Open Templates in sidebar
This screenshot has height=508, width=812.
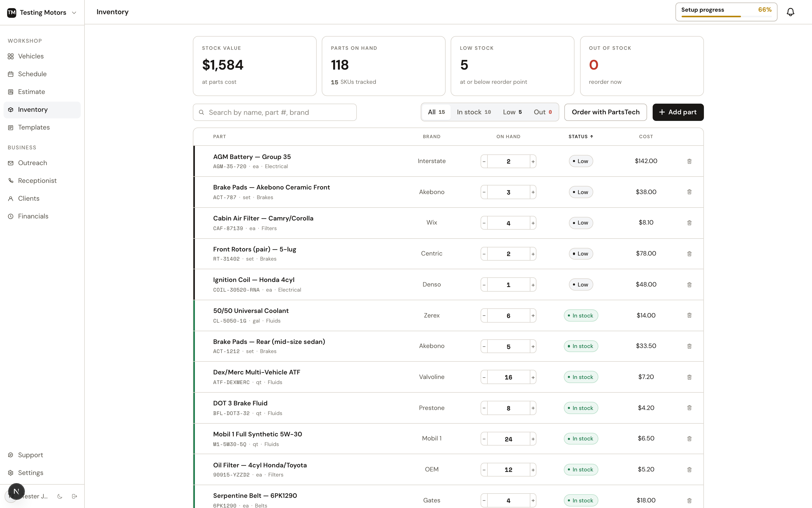42,127
